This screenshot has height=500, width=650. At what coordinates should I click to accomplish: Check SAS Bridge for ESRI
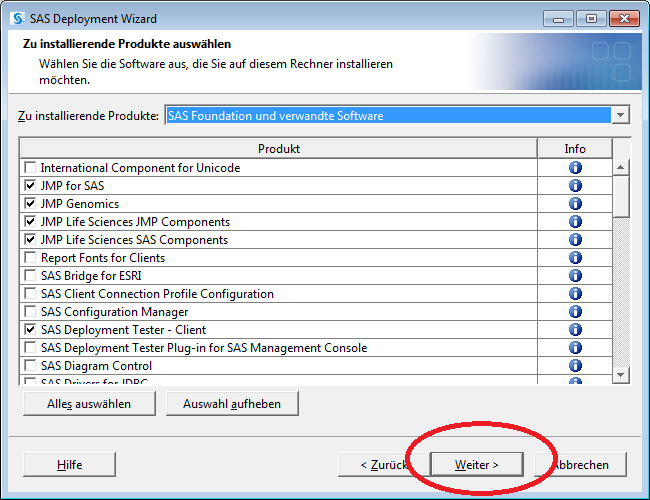tap(30, 275)
